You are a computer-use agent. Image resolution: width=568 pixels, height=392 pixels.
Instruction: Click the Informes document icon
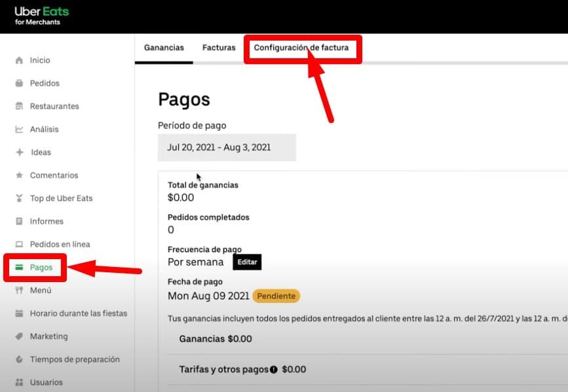pyautogui.click(x=19, y=221)
